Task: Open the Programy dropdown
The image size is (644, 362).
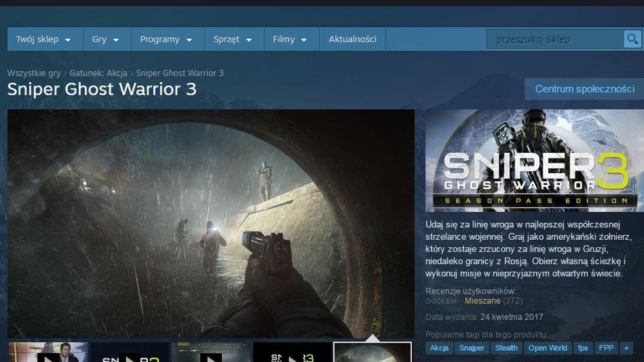Action: coord(168,39)
